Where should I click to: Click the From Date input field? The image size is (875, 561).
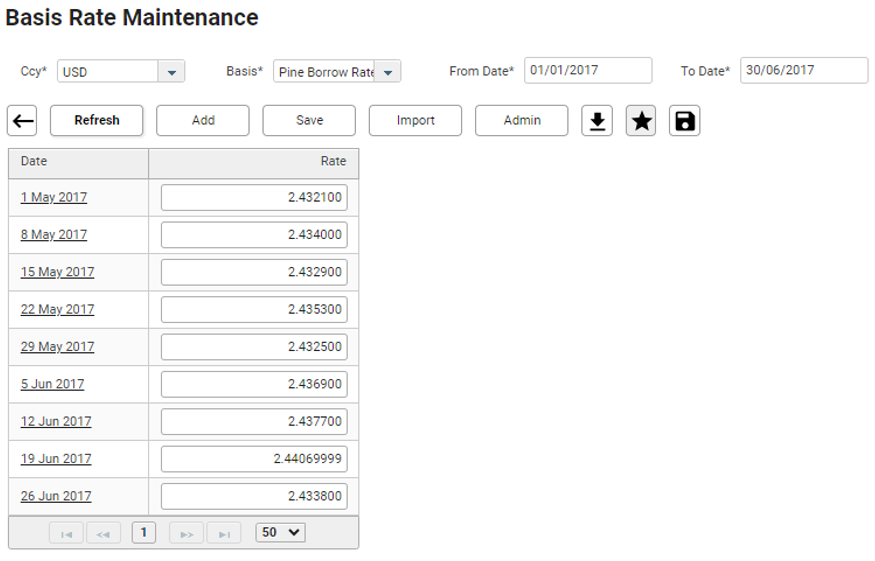(x=587, y=71)
